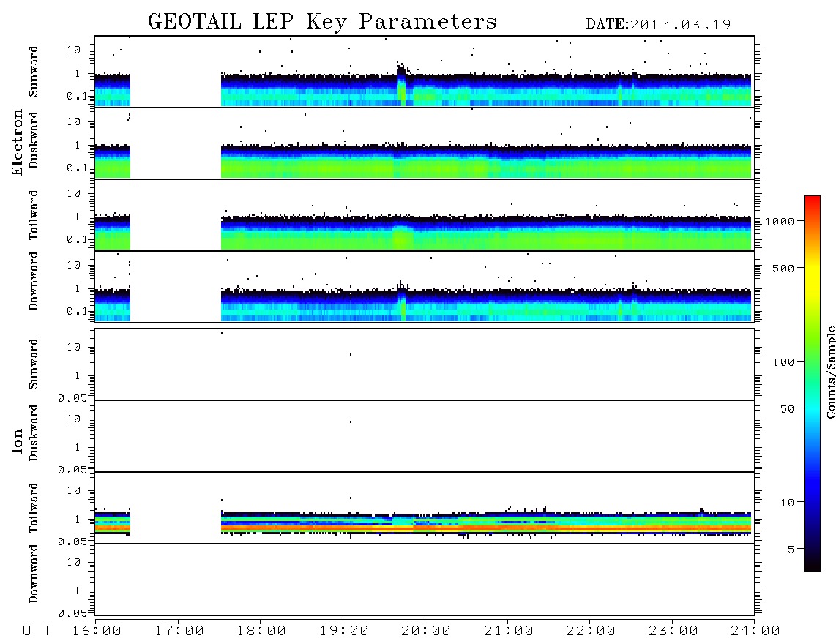
Task: Click the color bar "100" tick value
Action: [x=783, y=362]
